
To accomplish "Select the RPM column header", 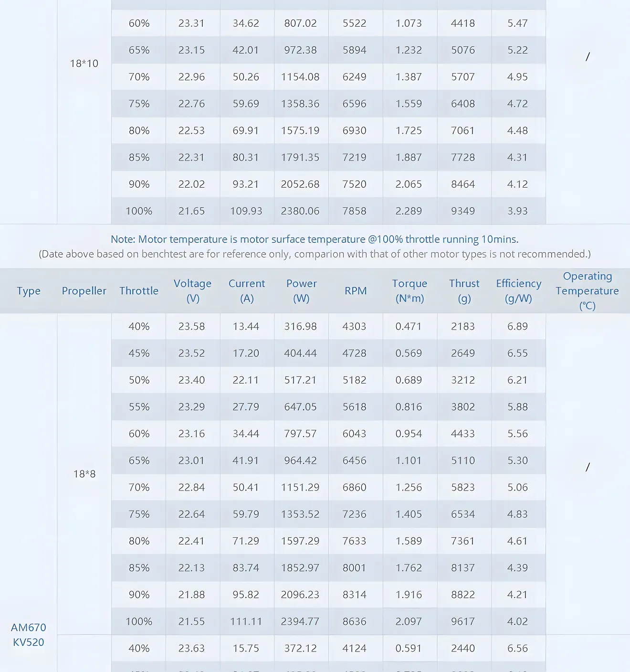I will pyautogui.click(x=356, y=291).
